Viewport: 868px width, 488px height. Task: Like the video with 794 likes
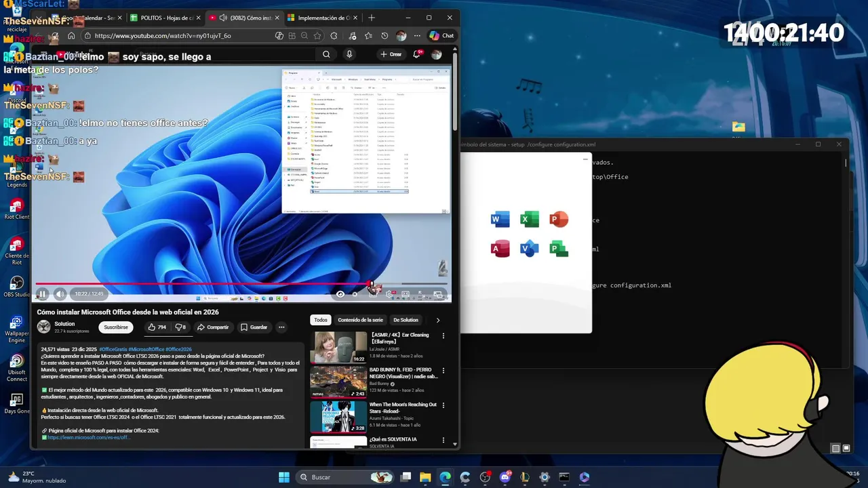coord(157,327)
